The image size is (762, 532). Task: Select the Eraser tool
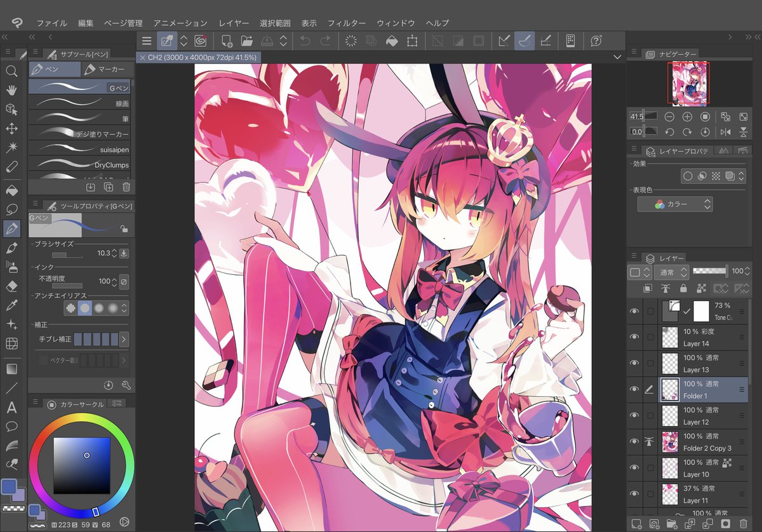[11, 286]
